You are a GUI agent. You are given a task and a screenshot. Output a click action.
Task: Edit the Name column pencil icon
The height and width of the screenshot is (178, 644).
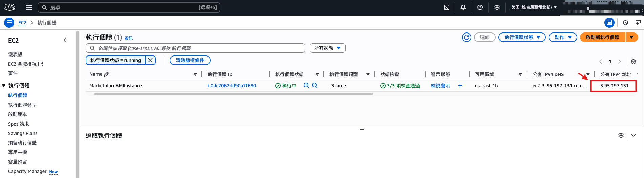coord(106,74)
